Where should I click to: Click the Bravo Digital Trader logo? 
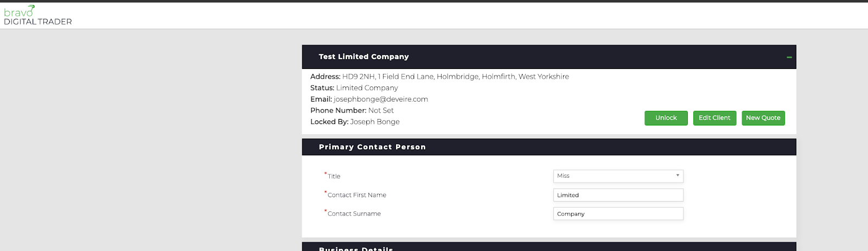point(38,16)
